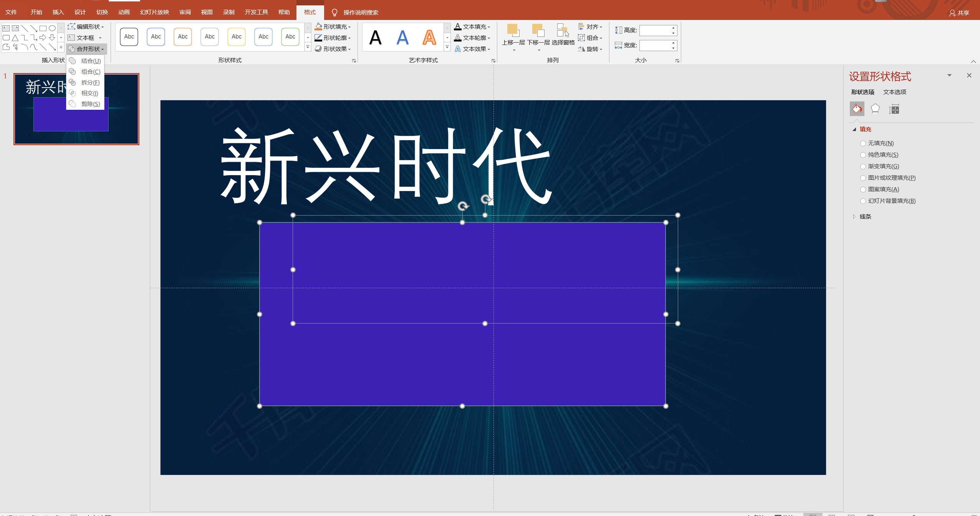Open the 对齐 align dropdown
The height and width of the screenshot is (516, 980).
click(590, 27)
